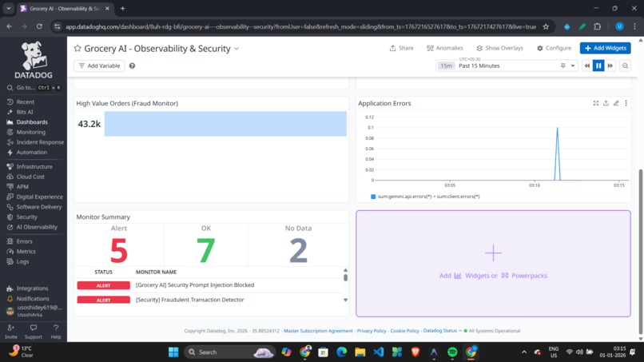The width and height of the screenshot is (644, 362).
Task: Open Software Delivery in the sidebar
Action: click(x=38, y=207)
